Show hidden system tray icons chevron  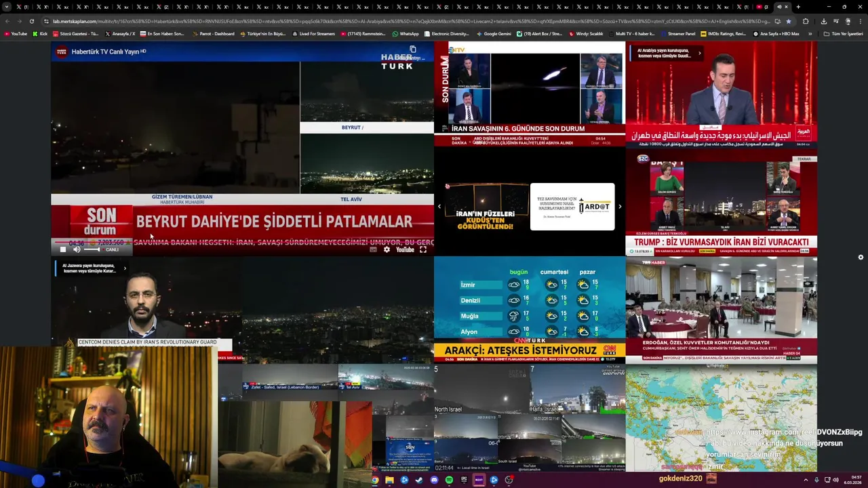coord(806,480)
